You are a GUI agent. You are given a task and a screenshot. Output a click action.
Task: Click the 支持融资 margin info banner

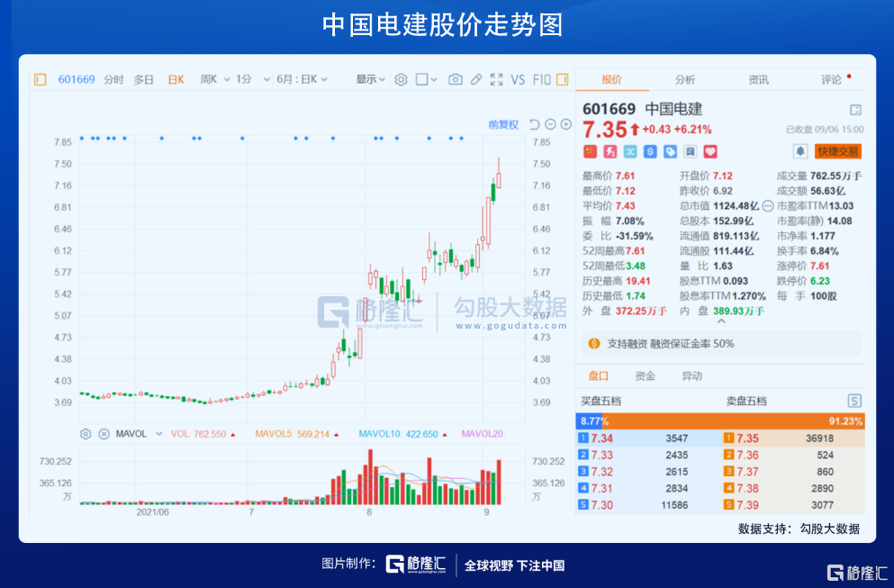coord(720,343)
